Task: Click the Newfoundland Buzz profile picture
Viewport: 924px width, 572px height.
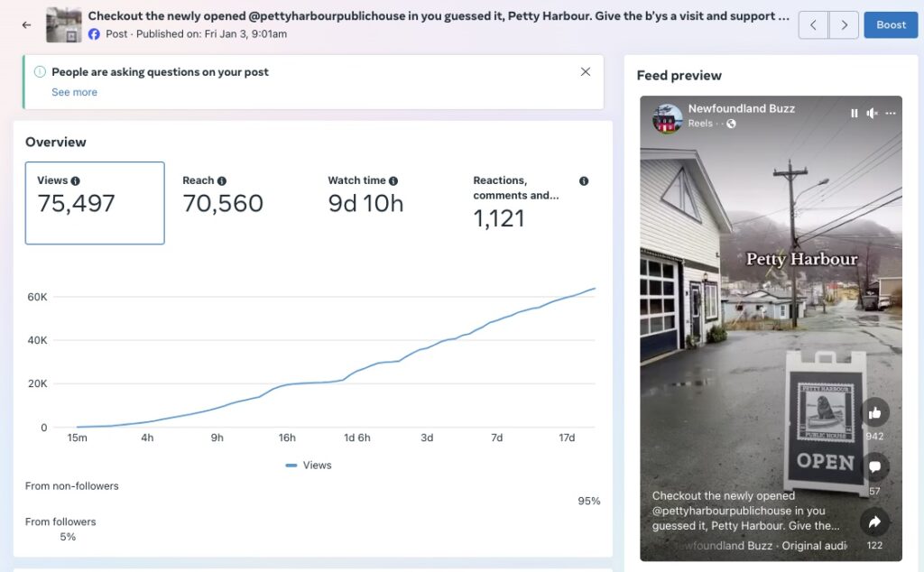Action: pos(667,118)
